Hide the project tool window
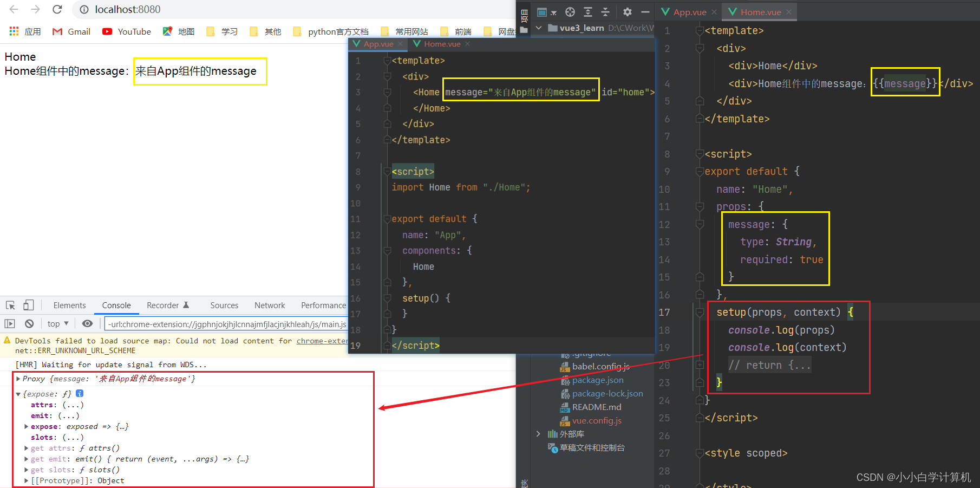Image resolution: width=980 pixels, height=488 pixels. (645, 12)
